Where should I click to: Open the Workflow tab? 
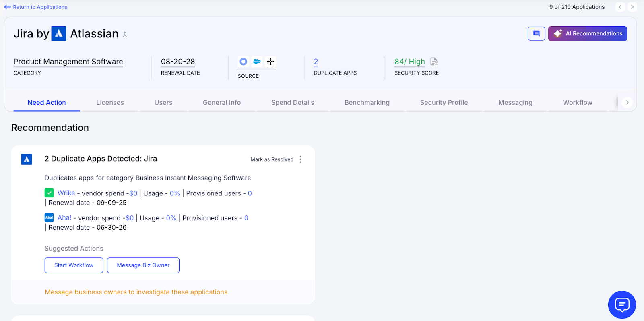(578, 102)
